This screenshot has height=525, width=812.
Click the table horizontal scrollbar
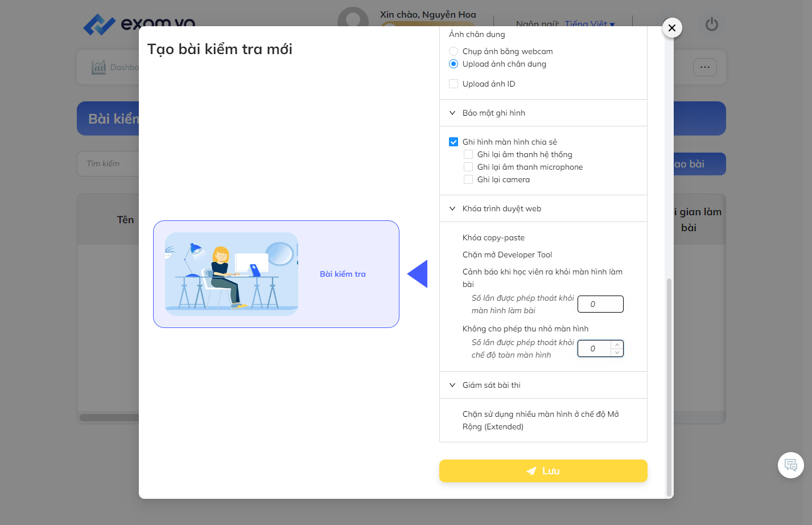(109, 417)
